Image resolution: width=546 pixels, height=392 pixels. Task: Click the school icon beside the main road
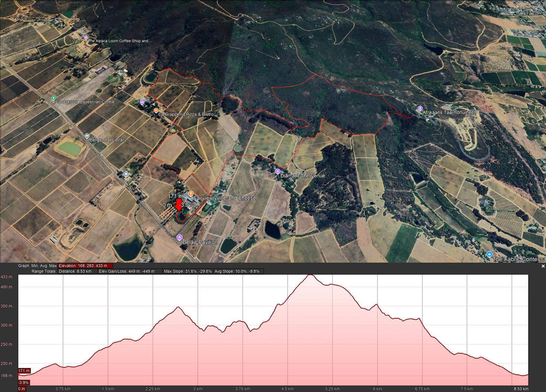(x=126, y=174)
